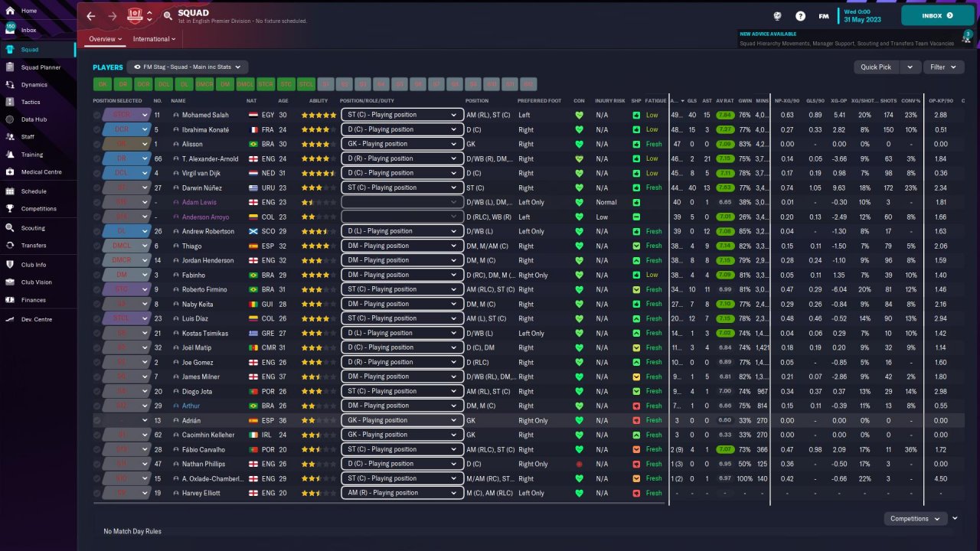
Task: Open the Overview tab menu
Action: 105,39
